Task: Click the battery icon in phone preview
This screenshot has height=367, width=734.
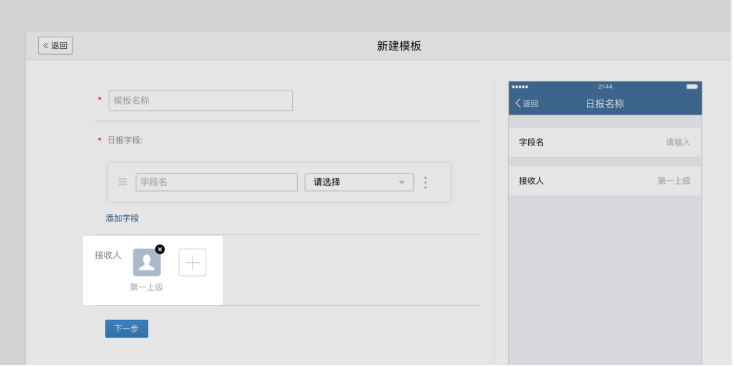Action: [692, 87]
